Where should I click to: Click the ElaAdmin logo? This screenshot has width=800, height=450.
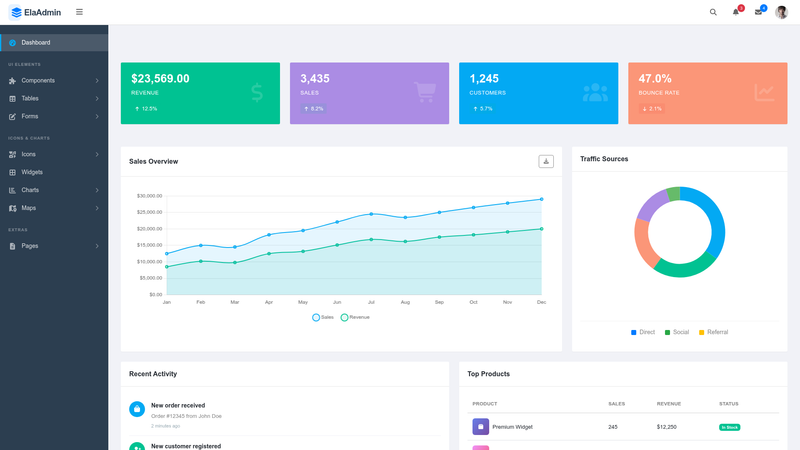click(x=35, y=12)
